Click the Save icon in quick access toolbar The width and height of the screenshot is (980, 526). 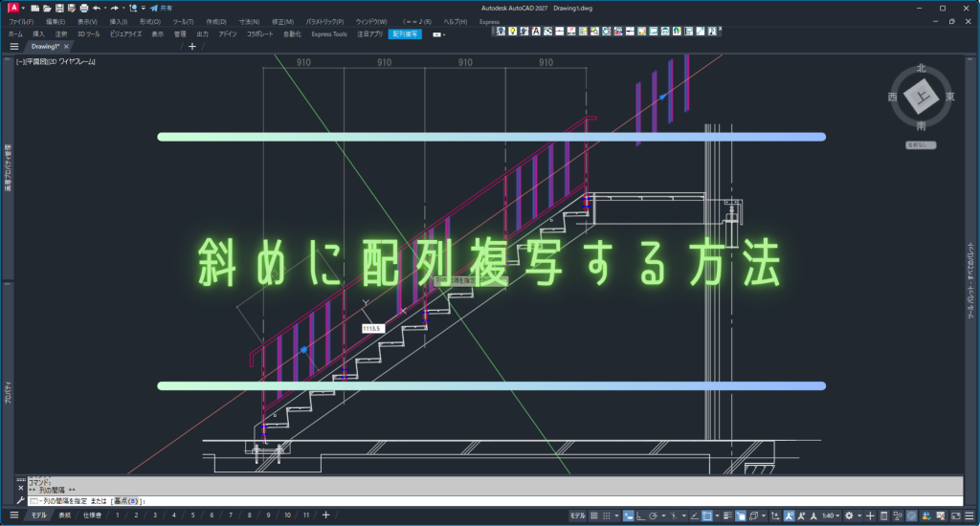click(x=59, y=8)
